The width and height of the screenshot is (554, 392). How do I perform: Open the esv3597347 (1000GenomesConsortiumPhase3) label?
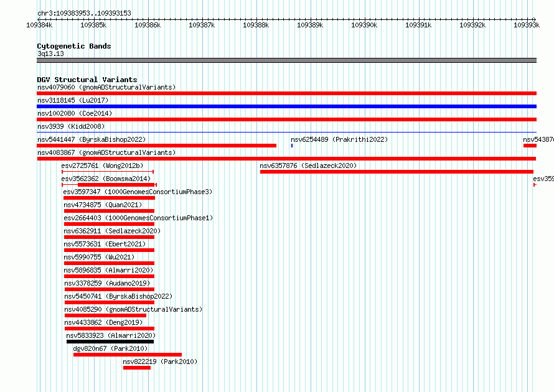point(138,192)
